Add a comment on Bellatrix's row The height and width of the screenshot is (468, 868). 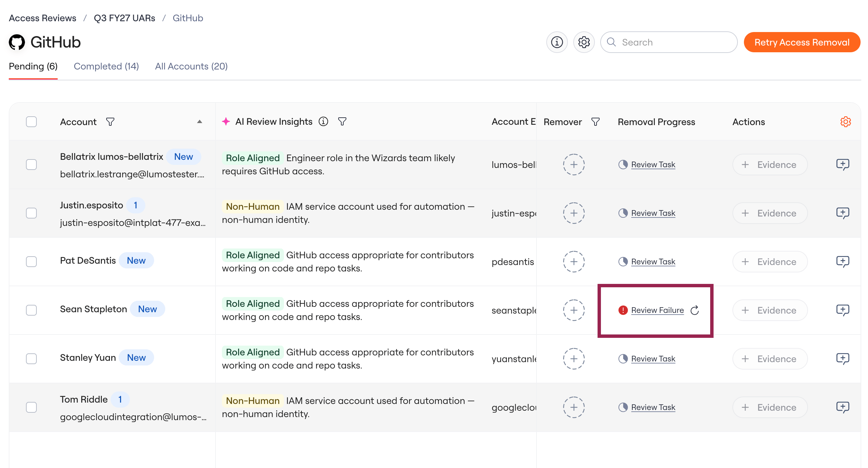(x=842, y=165)
